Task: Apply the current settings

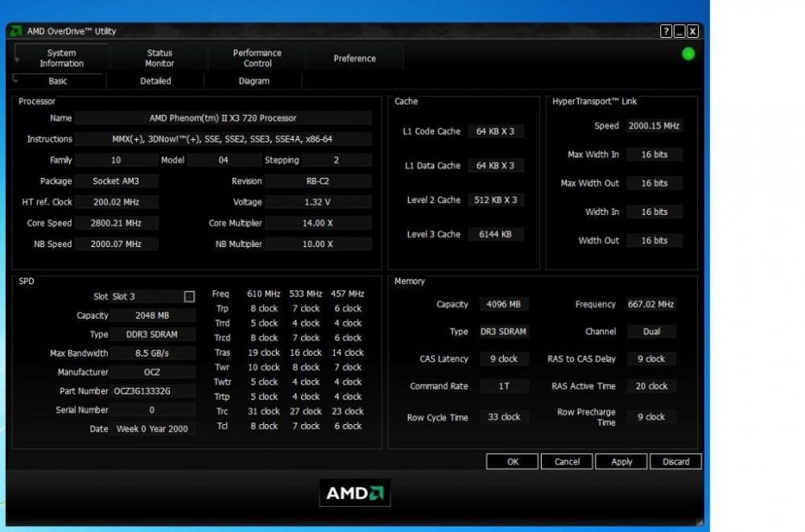Action: (x=621, y=462)
